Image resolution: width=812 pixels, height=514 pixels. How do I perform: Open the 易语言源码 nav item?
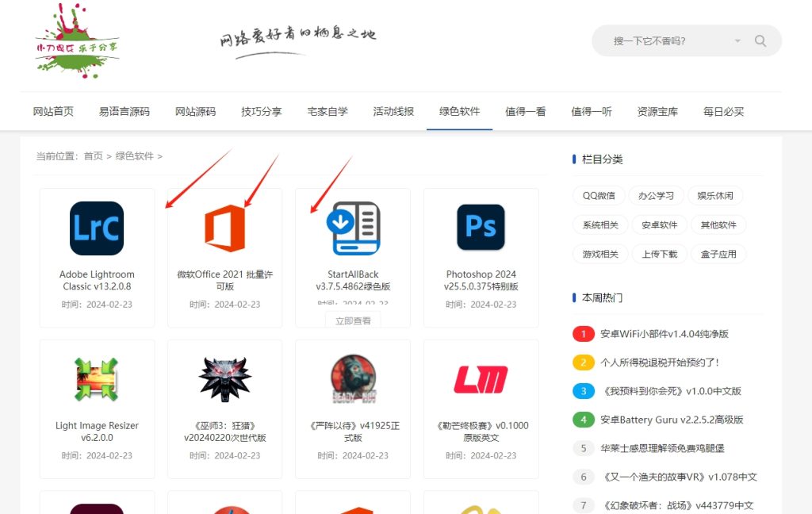click(x=124, y=111)
